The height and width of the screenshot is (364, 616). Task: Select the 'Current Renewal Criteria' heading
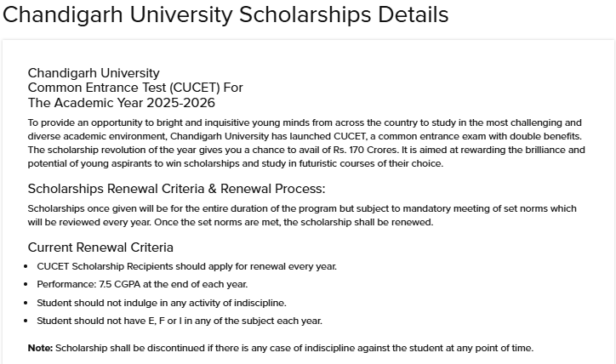click(x=100, y=247)
